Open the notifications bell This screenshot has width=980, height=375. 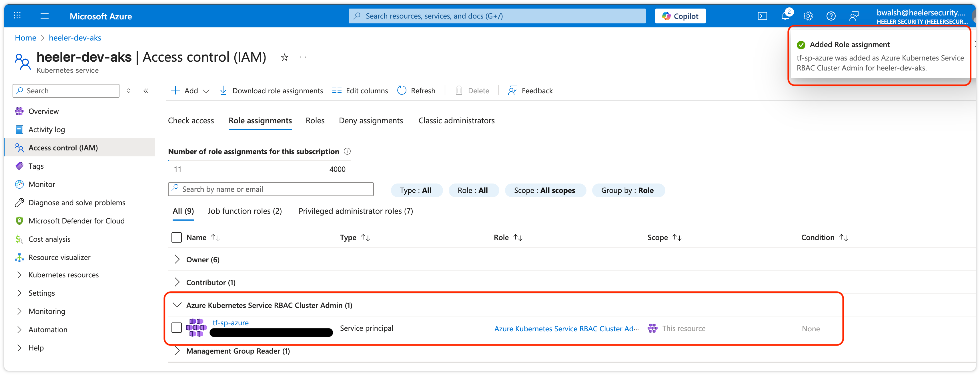785,16
